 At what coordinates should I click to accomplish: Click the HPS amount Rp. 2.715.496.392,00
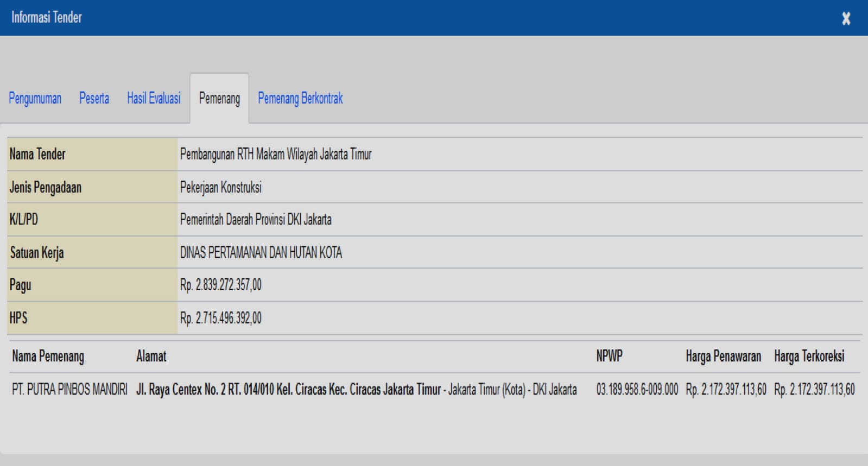point(221,318)
